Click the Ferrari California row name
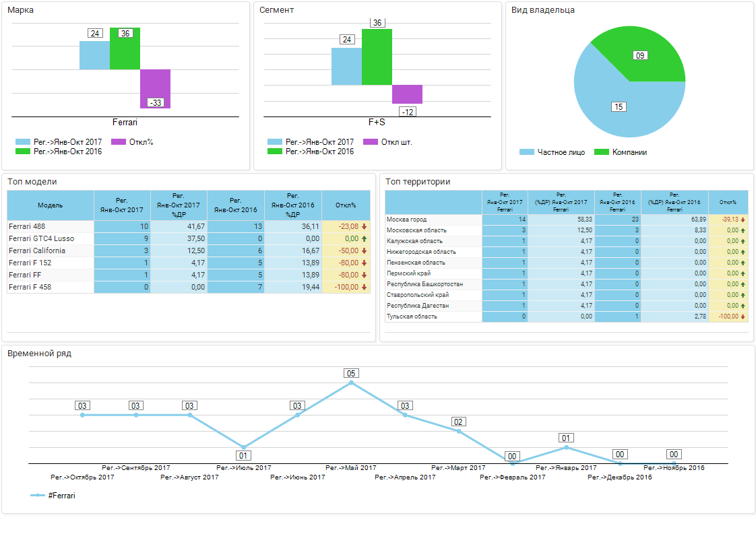 [36, 251]
